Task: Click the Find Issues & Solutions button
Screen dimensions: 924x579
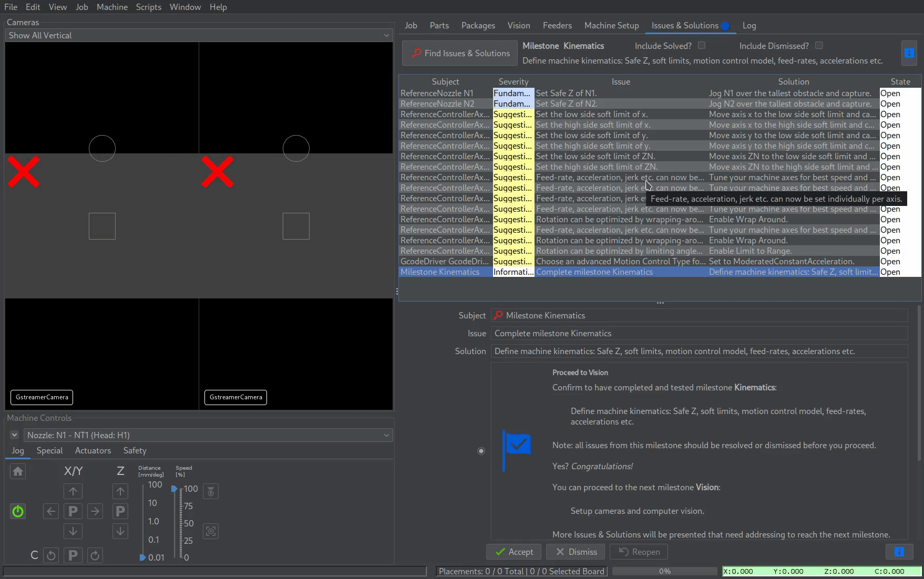Action: tap(459, 53)
